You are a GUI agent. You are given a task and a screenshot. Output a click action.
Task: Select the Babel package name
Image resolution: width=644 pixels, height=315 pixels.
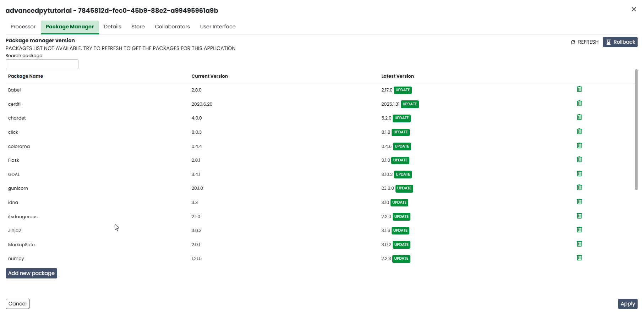pos(14,90)
